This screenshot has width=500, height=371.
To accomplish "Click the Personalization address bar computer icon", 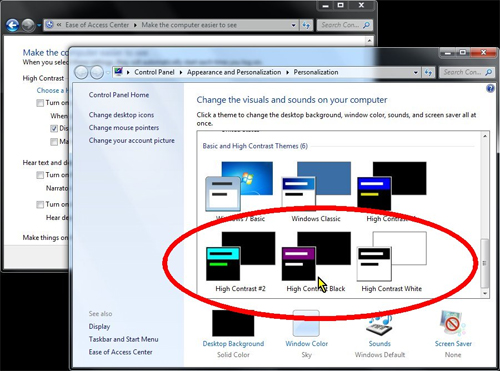I will coord(118,72).
